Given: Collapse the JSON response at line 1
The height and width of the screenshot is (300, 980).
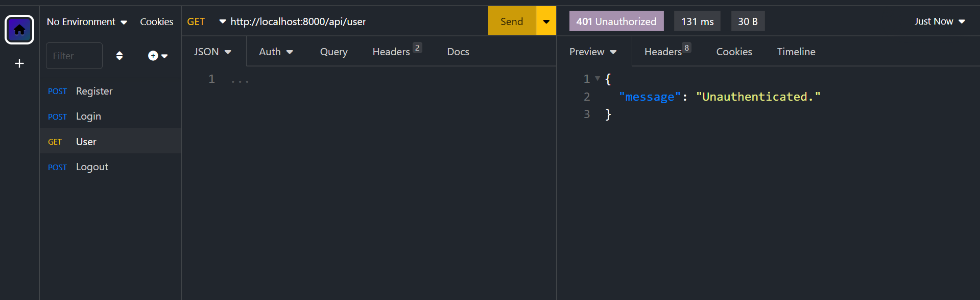Looking at the screenshot, I should click(x=597, y=79).
